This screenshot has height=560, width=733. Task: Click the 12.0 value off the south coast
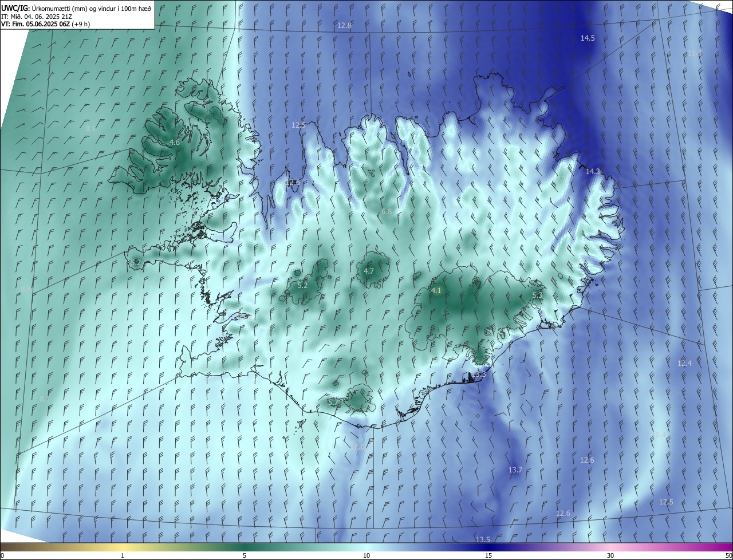pyautogui.click(x=358, y=447)
